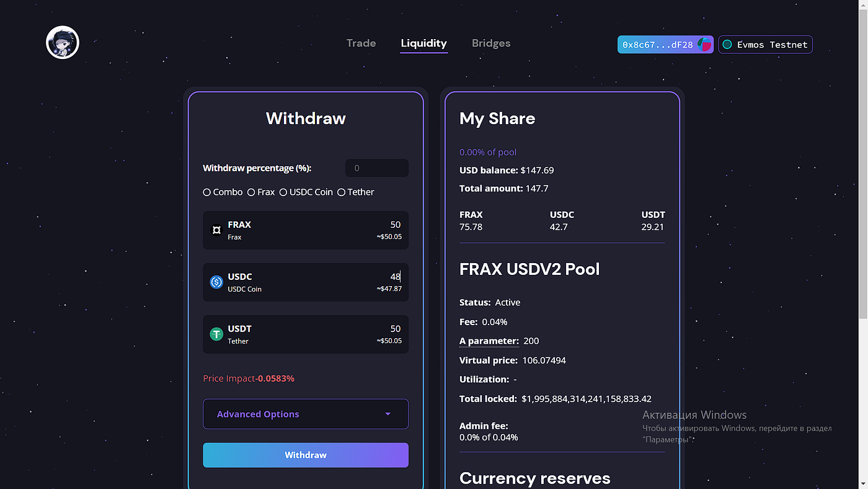The width and height of the screenshot is (868, 489).
Task: Click the Currency reserves heading
Action: pos(535,478)
